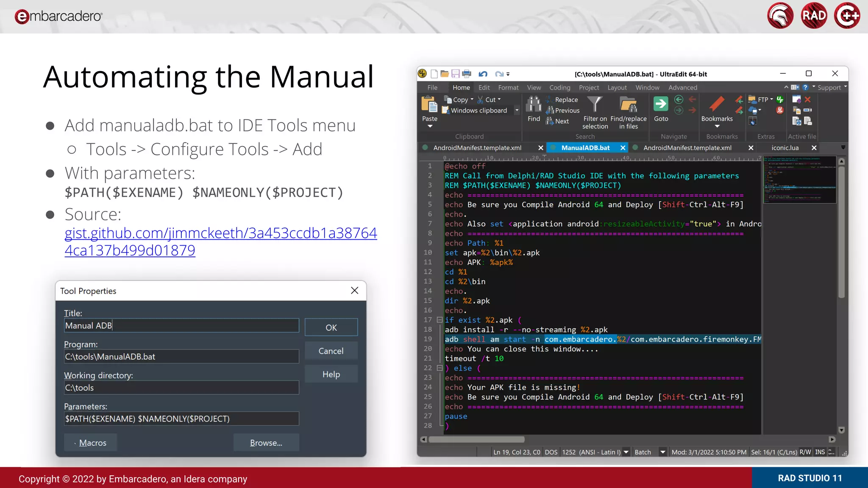Click the red Bookmarks flag icon
The image size is (868, 488).
pos(717,104)
